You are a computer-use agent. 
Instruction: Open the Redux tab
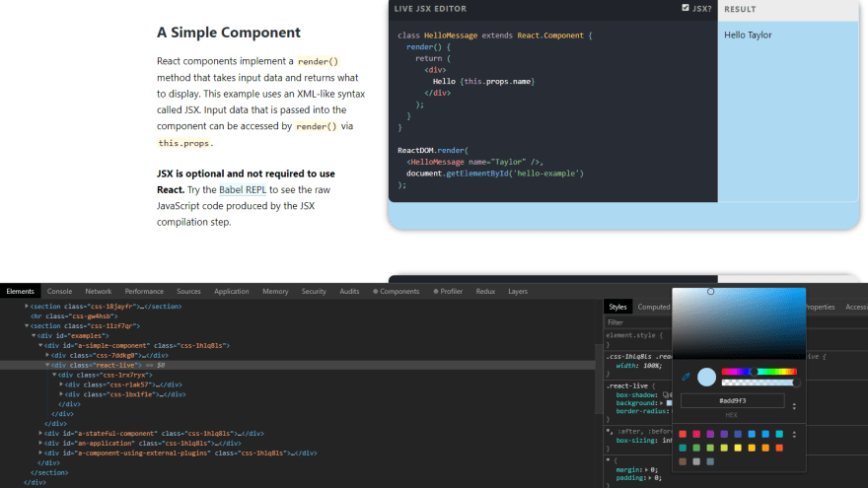coord(485,291)
